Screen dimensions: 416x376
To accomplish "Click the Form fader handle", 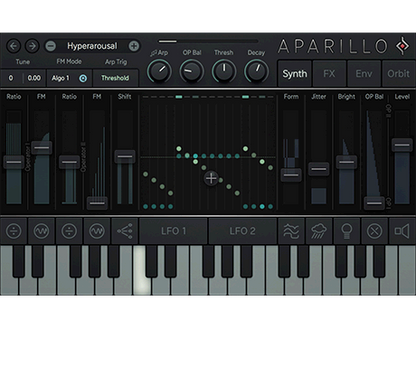I will tap(291, 175).
